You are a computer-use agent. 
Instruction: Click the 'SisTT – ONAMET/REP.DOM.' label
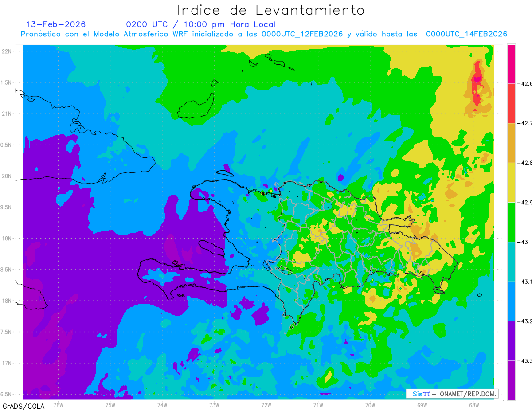click(x=453, y=394)
